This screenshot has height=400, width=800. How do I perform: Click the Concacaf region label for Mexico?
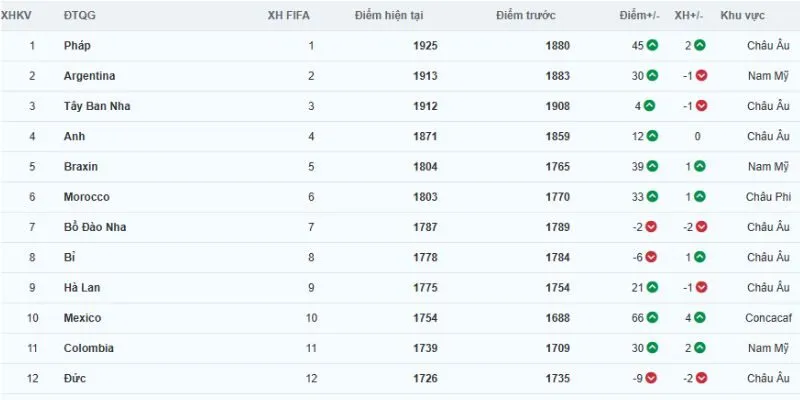click(x=768, y=318)
